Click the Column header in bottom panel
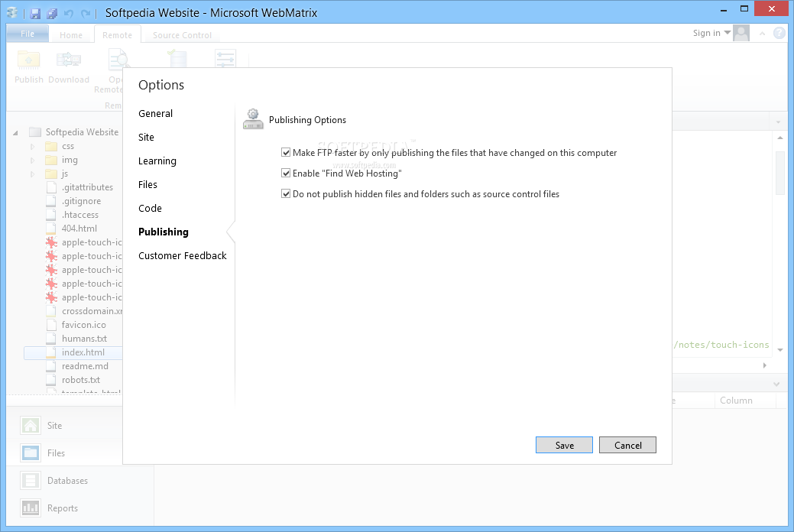Viewport: 794px width, 532px height. 736,401
